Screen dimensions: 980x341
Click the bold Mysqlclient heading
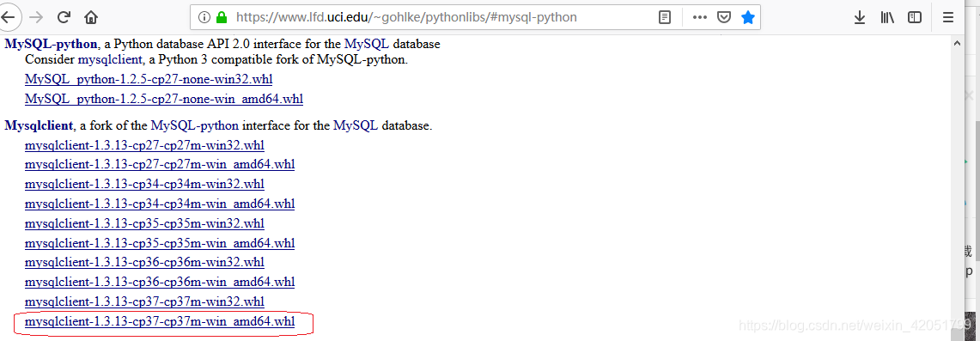click(x=39, y=125)
